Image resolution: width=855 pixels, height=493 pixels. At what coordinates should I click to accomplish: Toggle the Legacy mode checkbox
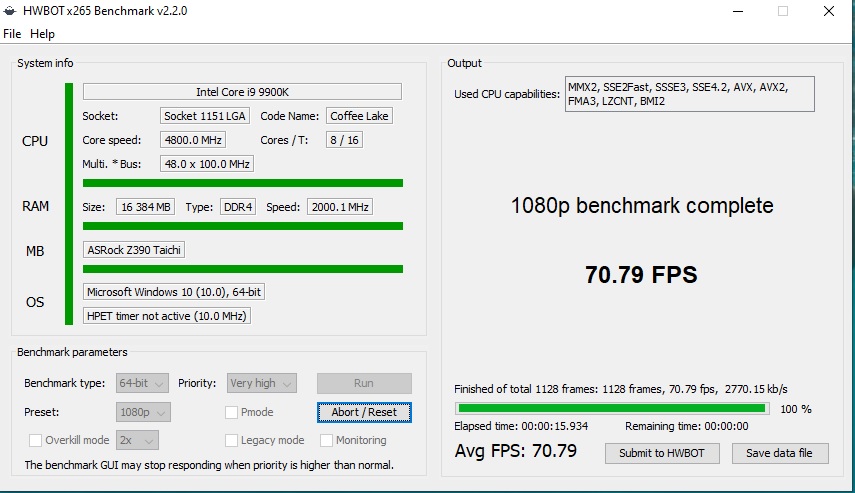pos(231,440)
